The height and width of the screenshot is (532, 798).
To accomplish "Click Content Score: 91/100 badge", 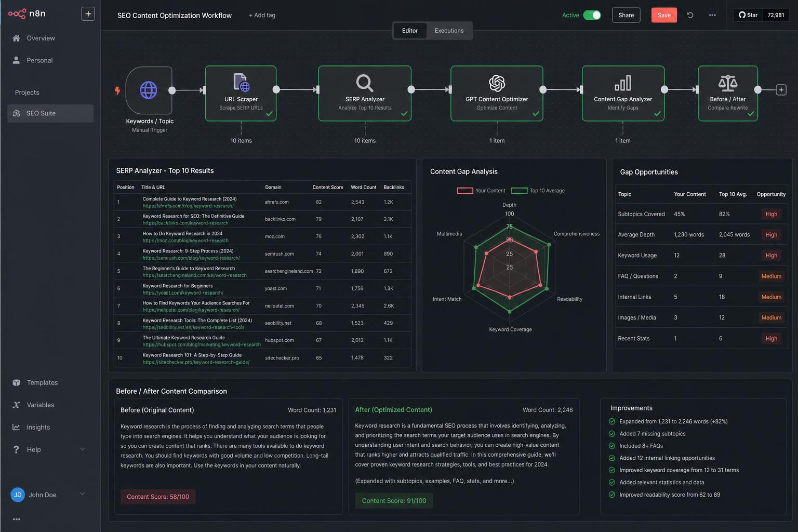I will (x=394, y=501).
